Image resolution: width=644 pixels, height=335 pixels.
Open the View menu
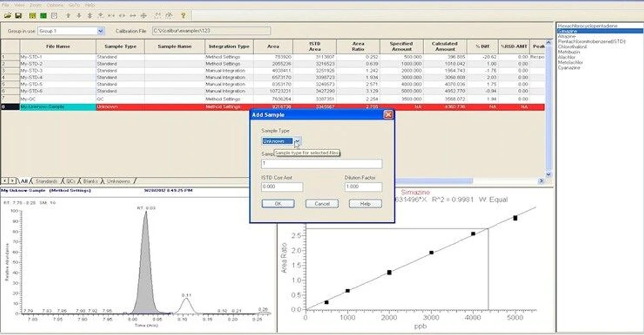(x=19, y=5)
